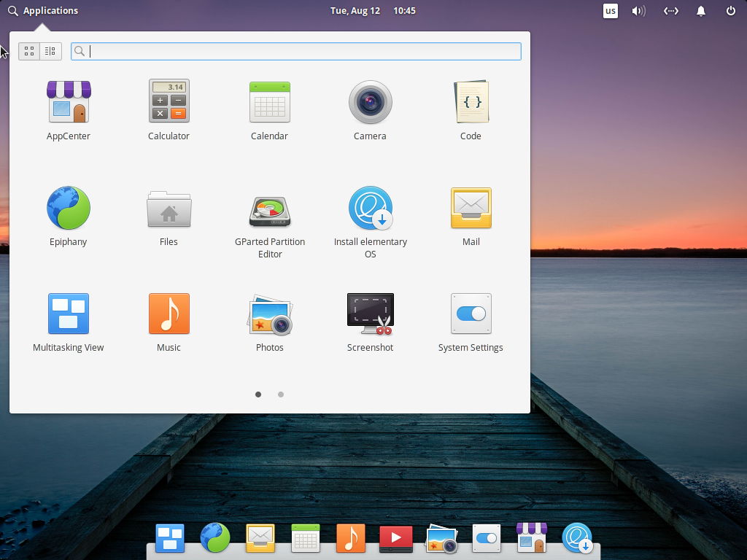The image size is (747, 560).
Task: Switch to category view mode
Action: pyautogui.click(x=50, y=51)
